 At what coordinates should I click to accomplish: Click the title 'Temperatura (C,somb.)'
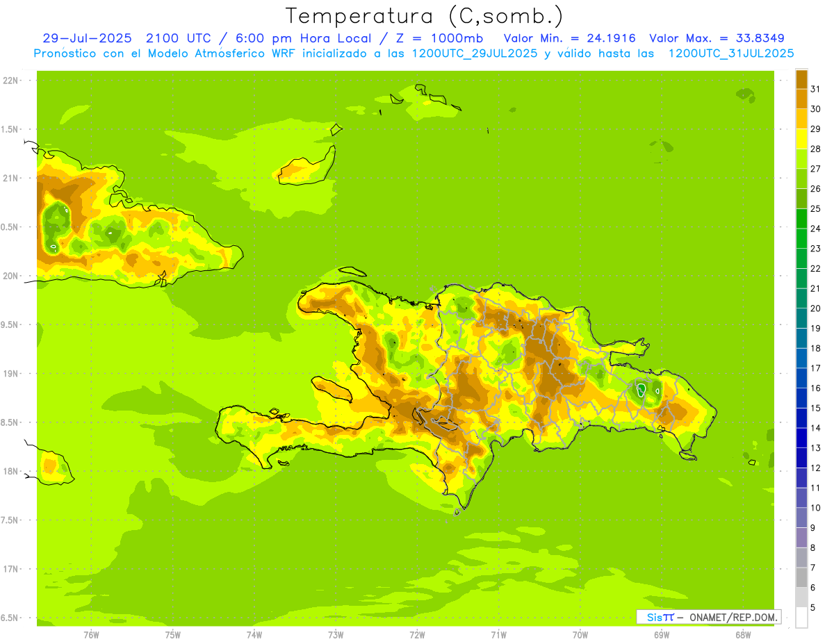click(425, 16)
